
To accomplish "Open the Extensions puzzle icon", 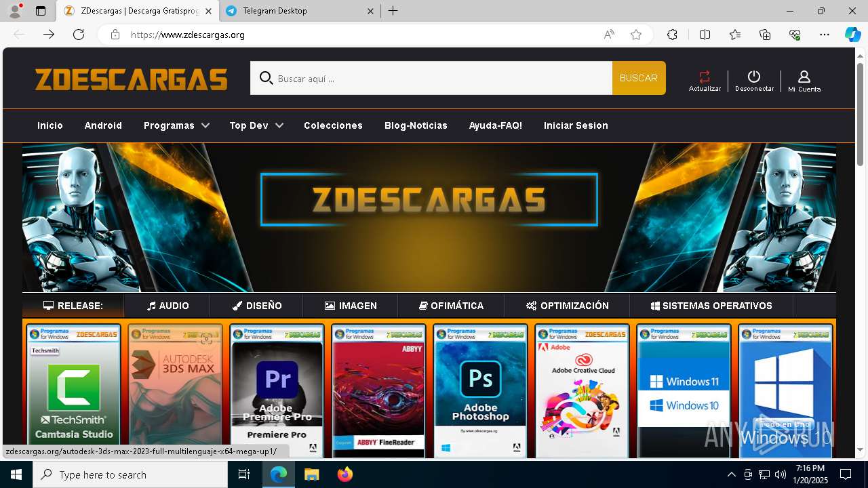I will 672,35.
